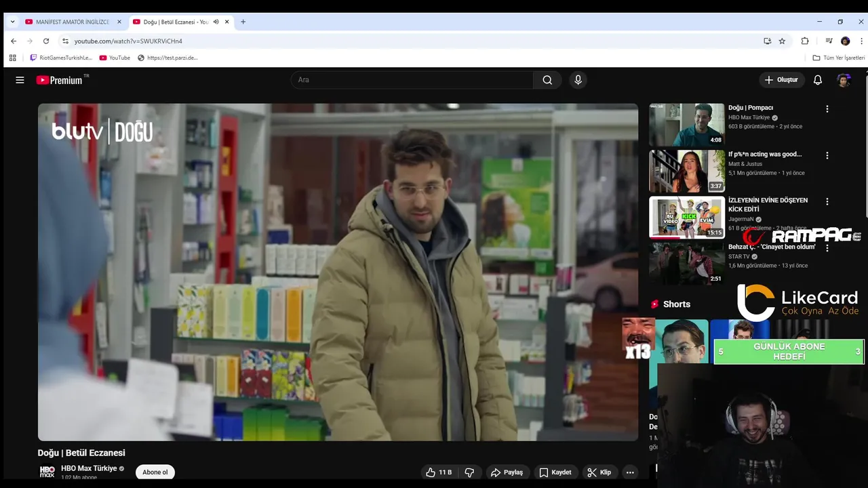Close the Doğu | Betül Eczanesi tab
This screenshot has height=488, width=868.
(x=227, y=22)
